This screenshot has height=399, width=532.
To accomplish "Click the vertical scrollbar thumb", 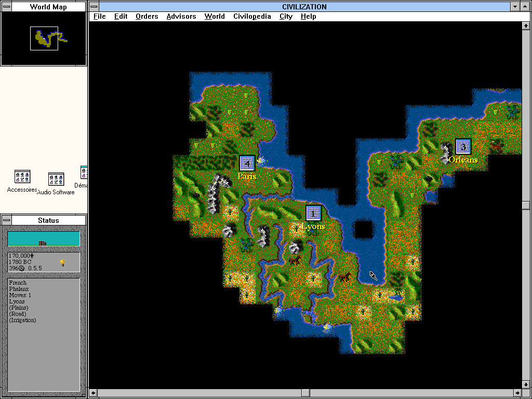I will (x=526, y=205).
